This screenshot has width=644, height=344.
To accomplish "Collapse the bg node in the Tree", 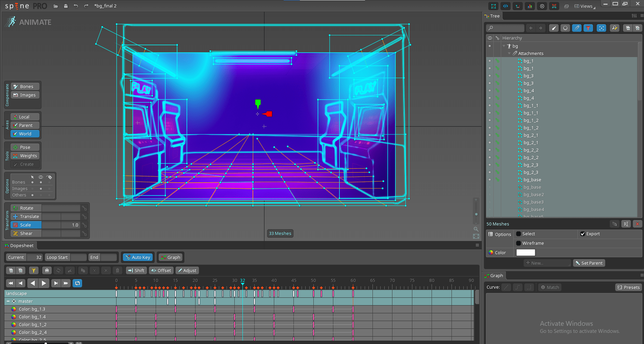I will pyautogui.click(x=504, y=46).
